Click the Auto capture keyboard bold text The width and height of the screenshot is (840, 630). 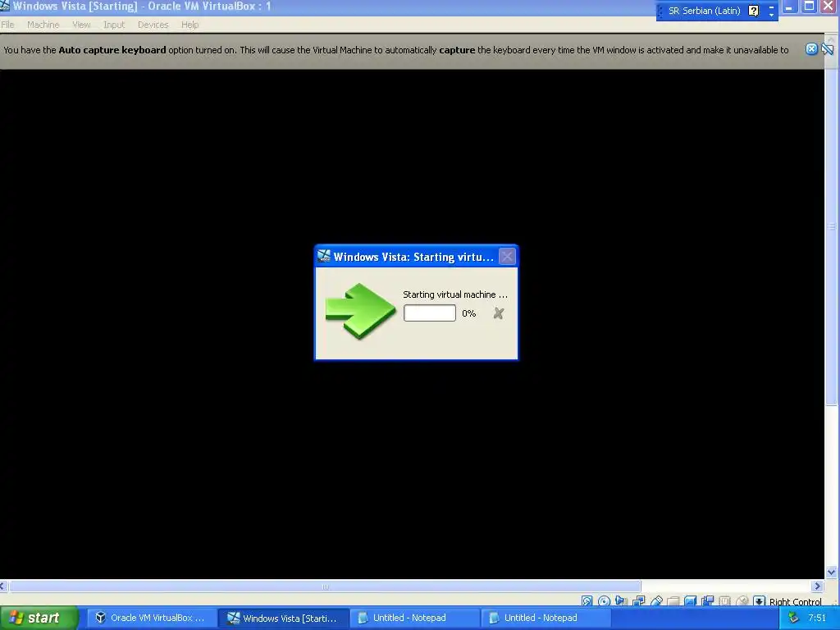click(112, 50)
